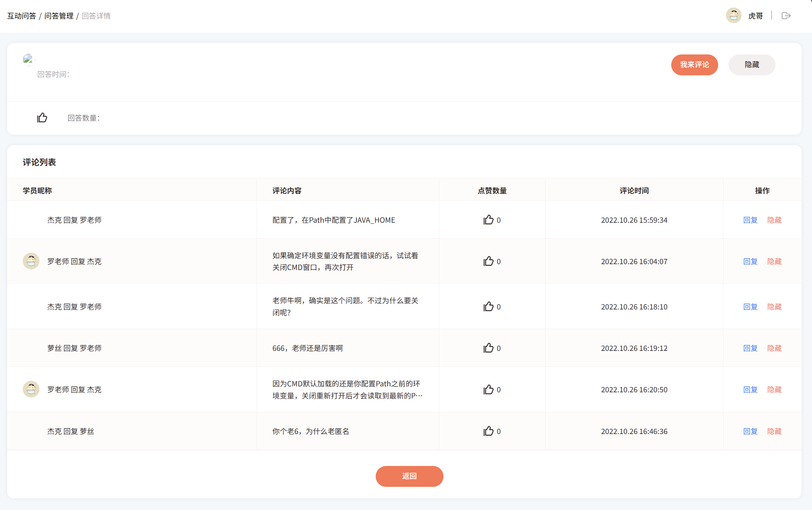Reply to the 15:59:34 comment
Viewport: 812px width, 510px height.
point(750,220)
